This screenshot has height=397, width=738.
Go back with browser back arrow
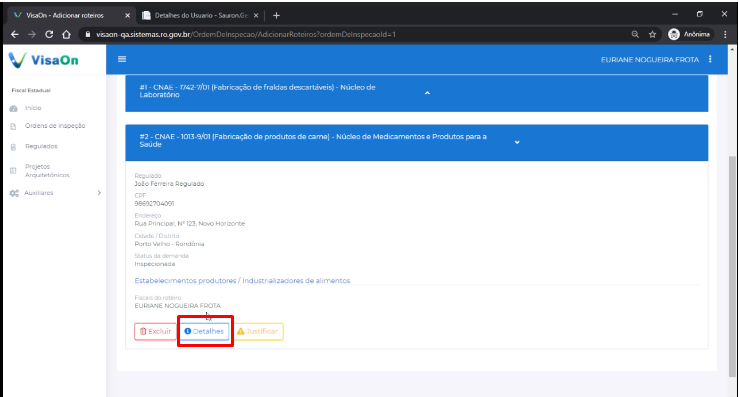pyautogui.click(x=15, y=34)
